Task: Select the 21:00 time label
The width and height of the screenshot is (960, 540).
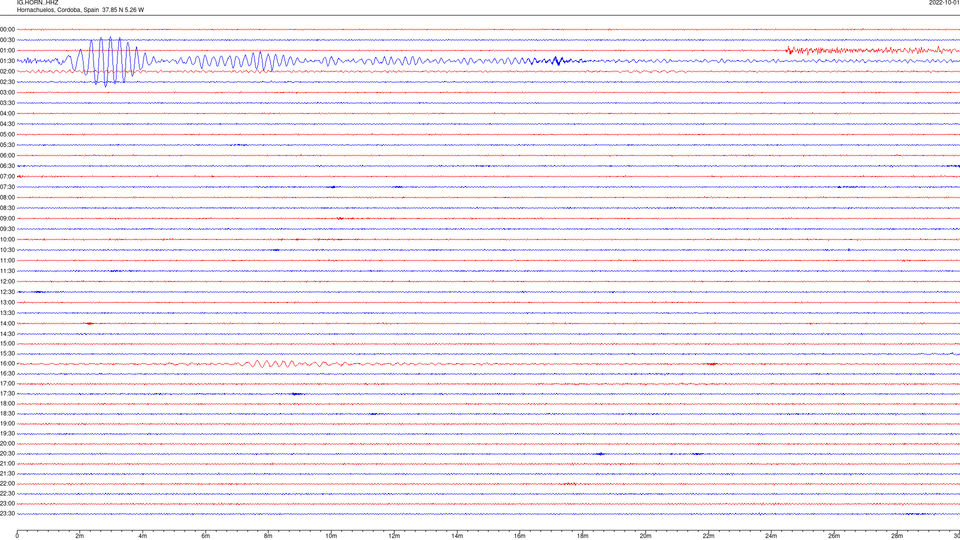Action: pos(7,464)
